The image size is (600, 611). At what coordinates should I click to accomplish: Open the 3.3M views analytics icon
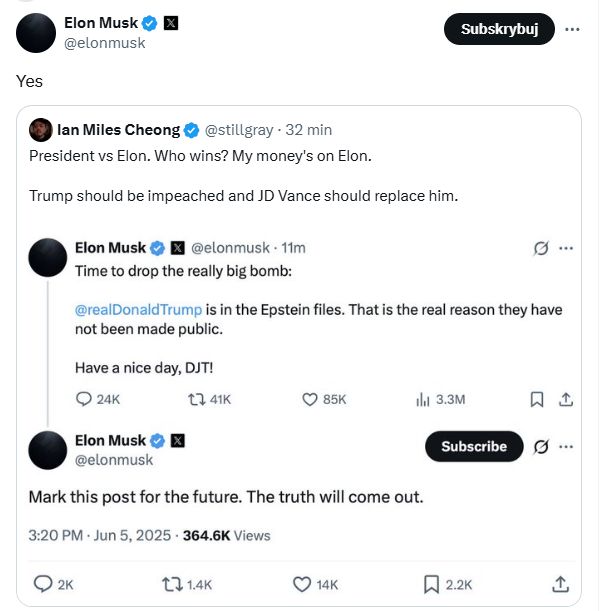pos(422,399)
